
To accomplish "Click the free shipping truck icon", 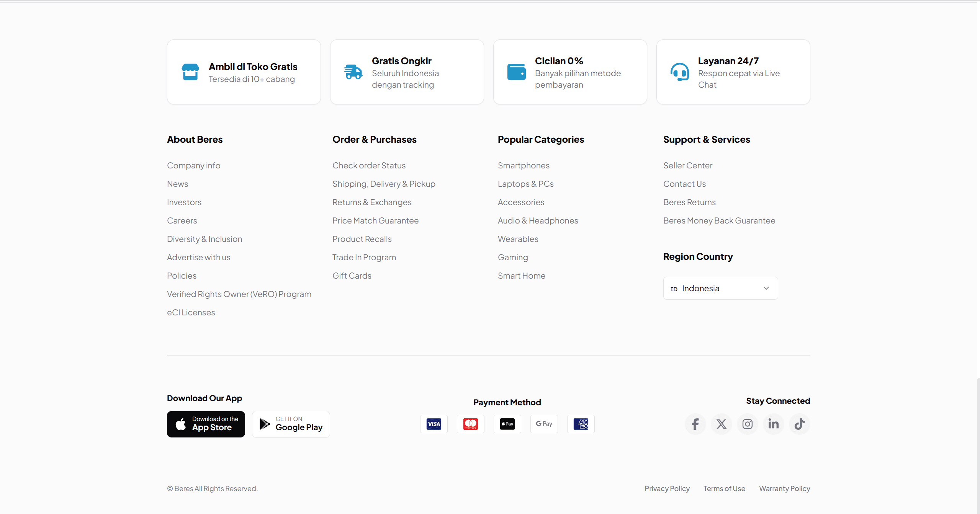I will tap(353, 72).
